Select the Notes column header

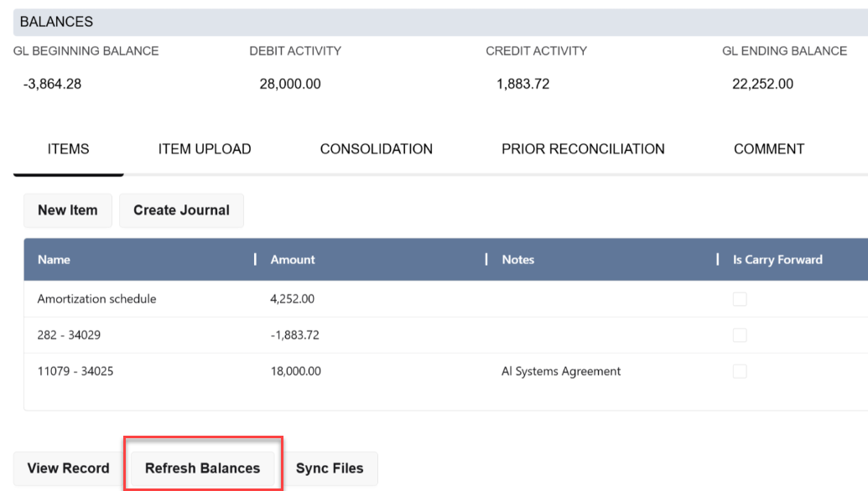pyautogui.click(x=517, y=260)
